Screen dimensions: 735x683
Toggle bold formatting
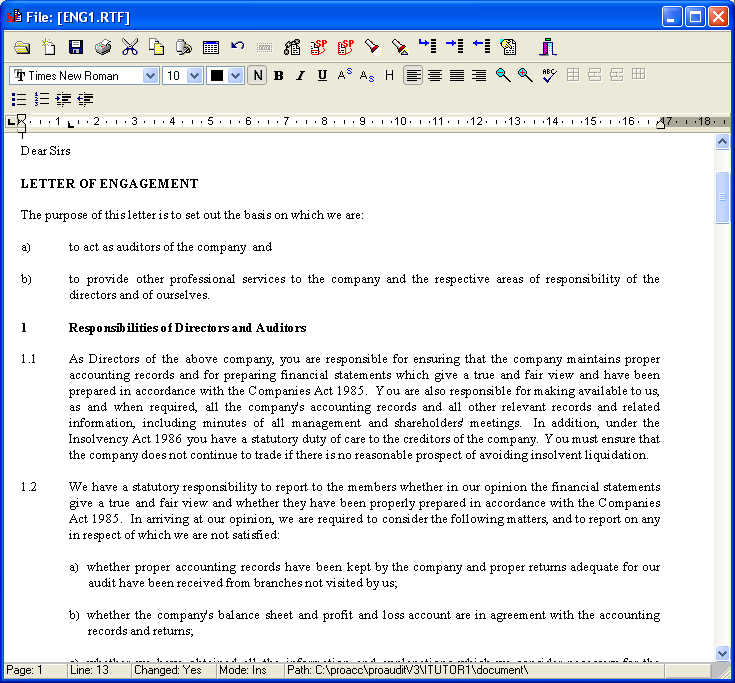click(278, 75)
